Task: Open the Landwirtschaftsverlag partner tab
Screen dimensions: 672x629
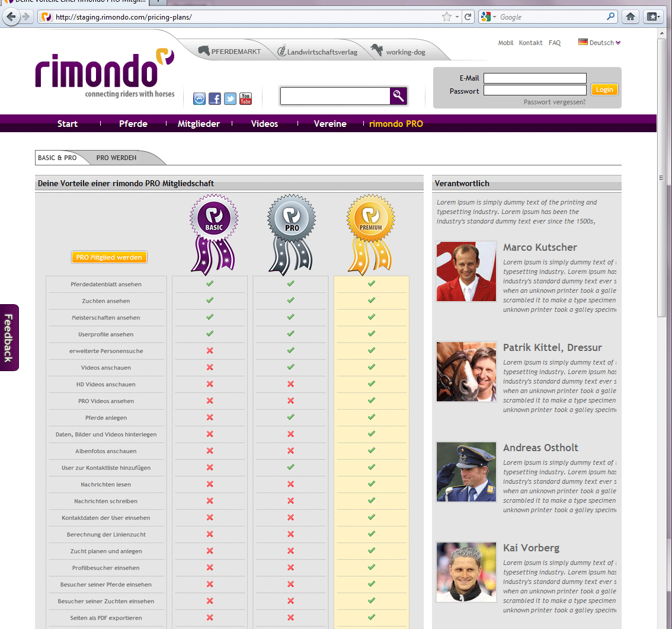Action: pyautogui.click(x=317, y=52)
